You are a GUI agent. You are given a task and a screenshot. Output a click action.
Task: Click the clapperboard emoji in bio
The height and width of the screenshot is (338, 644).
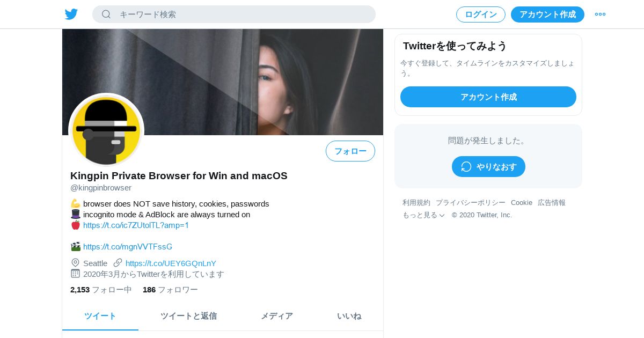tap(75, 246)
